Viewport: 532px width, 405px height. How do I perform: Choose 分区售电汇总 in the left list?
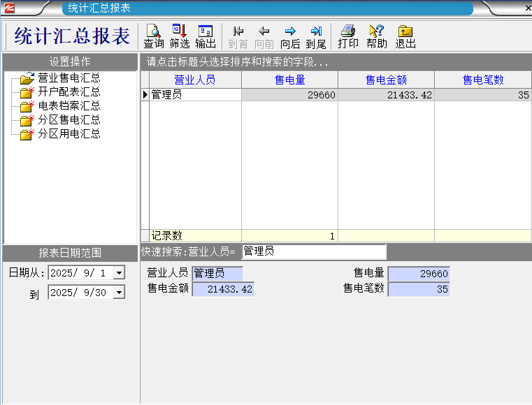(x=69, y=119)
